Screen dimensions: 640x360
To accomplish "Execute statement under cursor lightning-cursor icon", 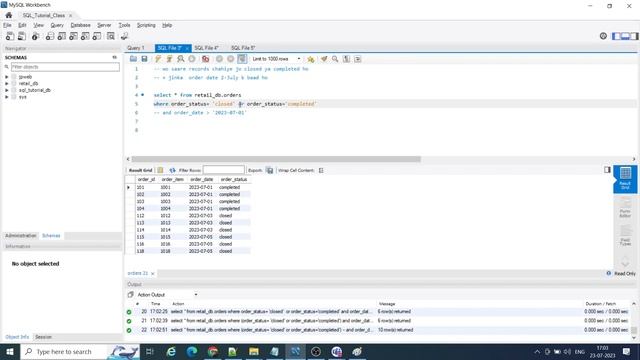I will pyautogui.click(x=169, y=59).
